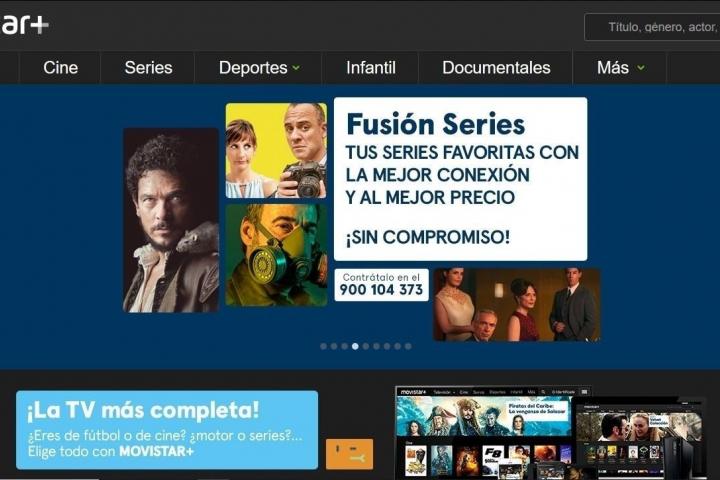Open the gas mask series poster

276,255
